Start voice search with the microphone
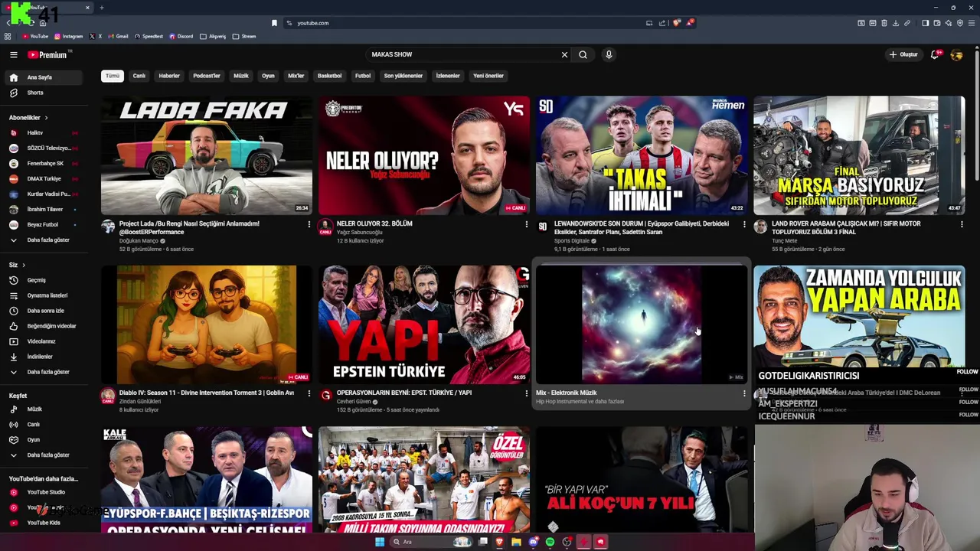 tap(609, 54)
